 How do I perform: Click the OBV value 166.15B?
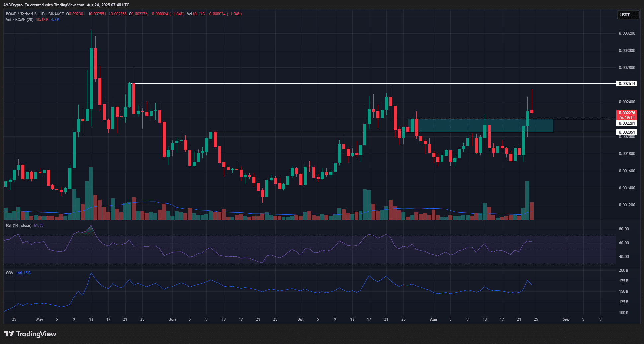[23, 273]
